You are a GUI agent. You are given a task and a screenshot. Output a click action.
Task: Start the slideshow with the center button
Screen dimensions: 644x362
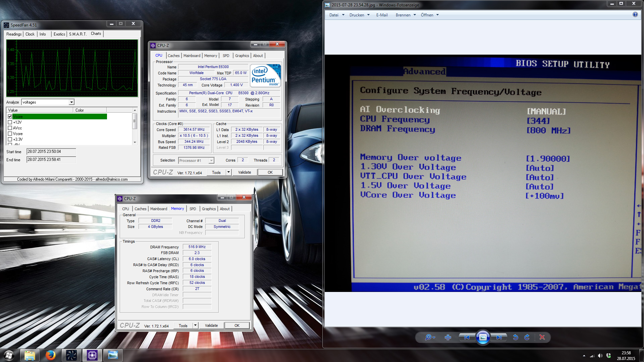click(x=483, y=337)
